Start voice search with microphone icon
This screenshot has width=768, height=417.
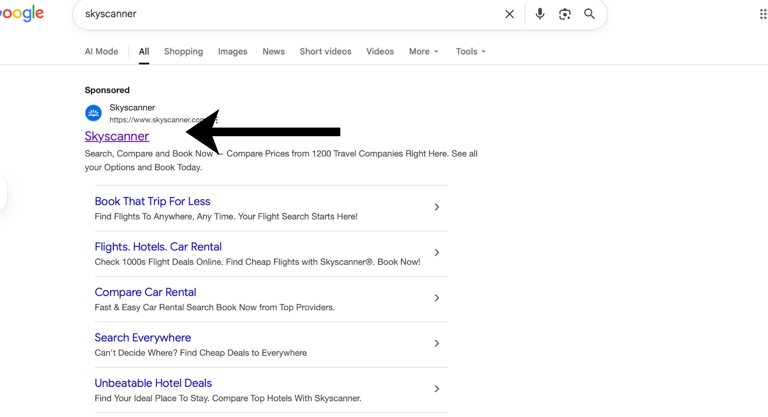[540, 14]
